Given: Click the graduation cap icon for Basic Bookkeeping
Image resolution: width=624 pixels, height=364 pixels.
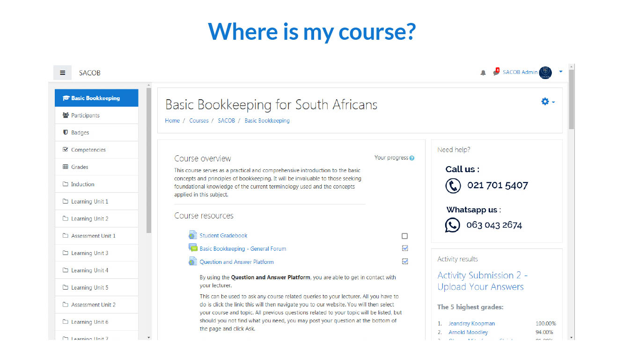Looking at the screenshot, I should pos(66,98).
